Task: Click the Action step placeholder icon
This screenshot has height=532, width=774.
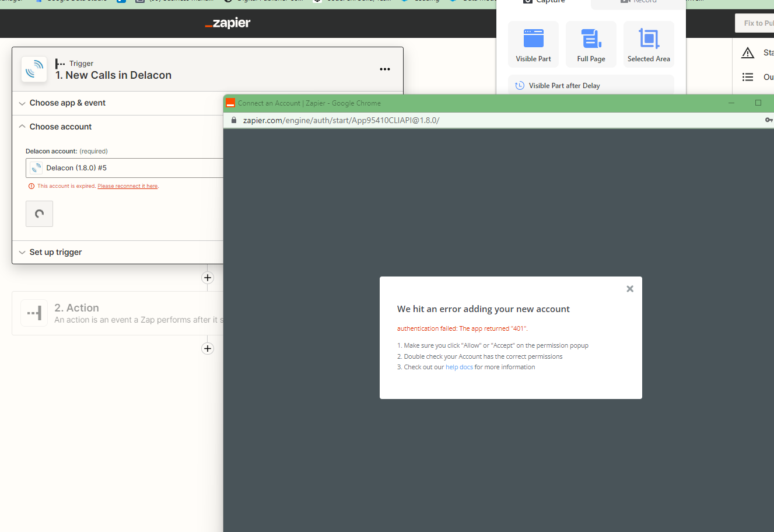Action: tap(34, 313)
